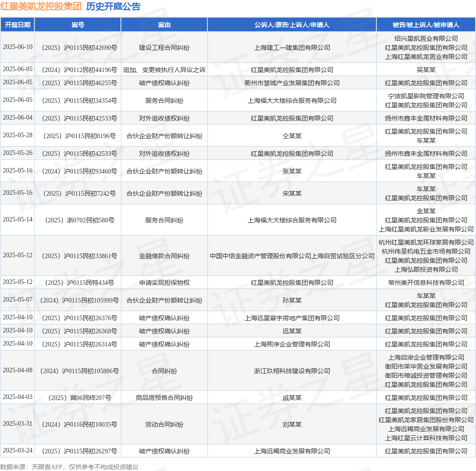Viewport: 476px width, 471px height.
Task: Click defendant 上海弘郡投资有限公司
Action: [x=426, y=269]
